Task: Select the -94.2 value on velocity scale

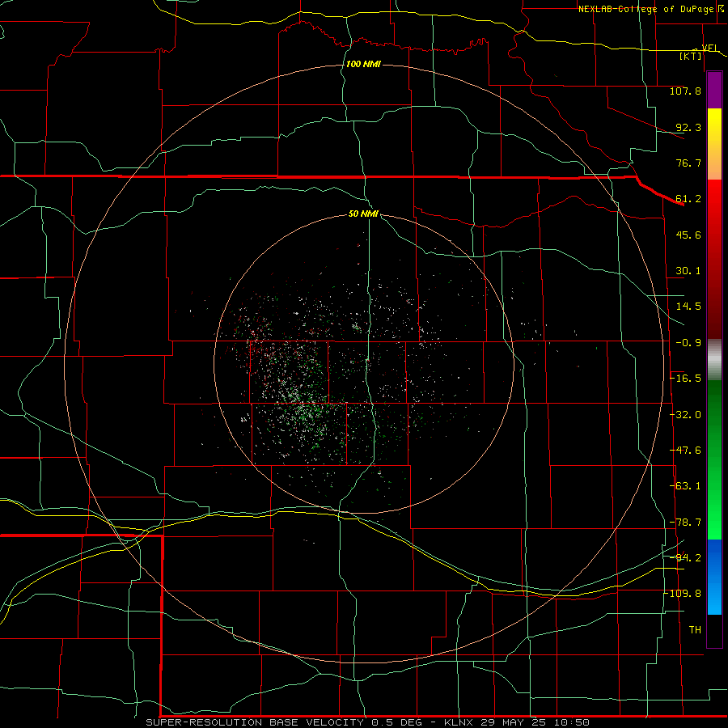Action: [685, 558]
